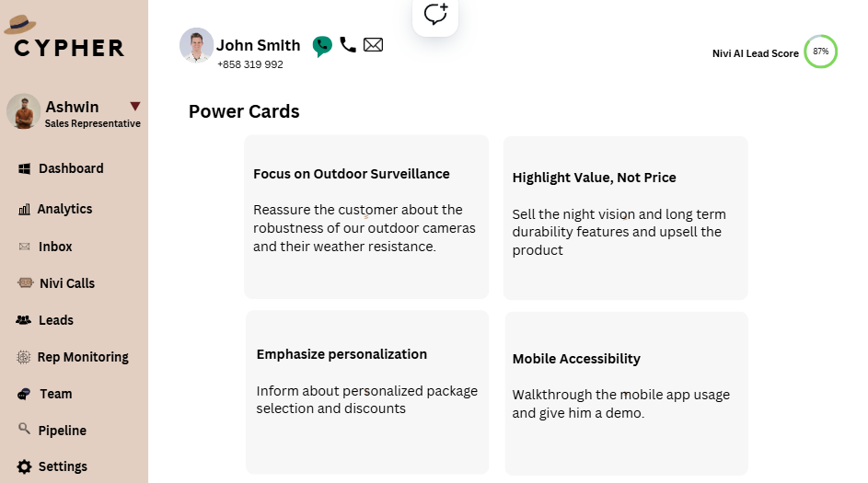Click the Emphasize personalization card
The height and width of the screenshot is (483, 868).
click(x=367, y=392)
